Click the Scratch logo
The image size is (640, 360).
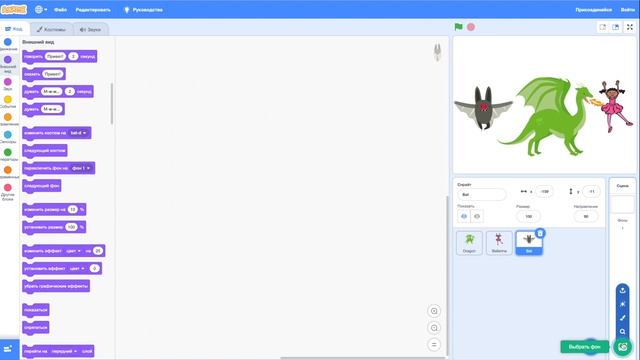point(13,9)
